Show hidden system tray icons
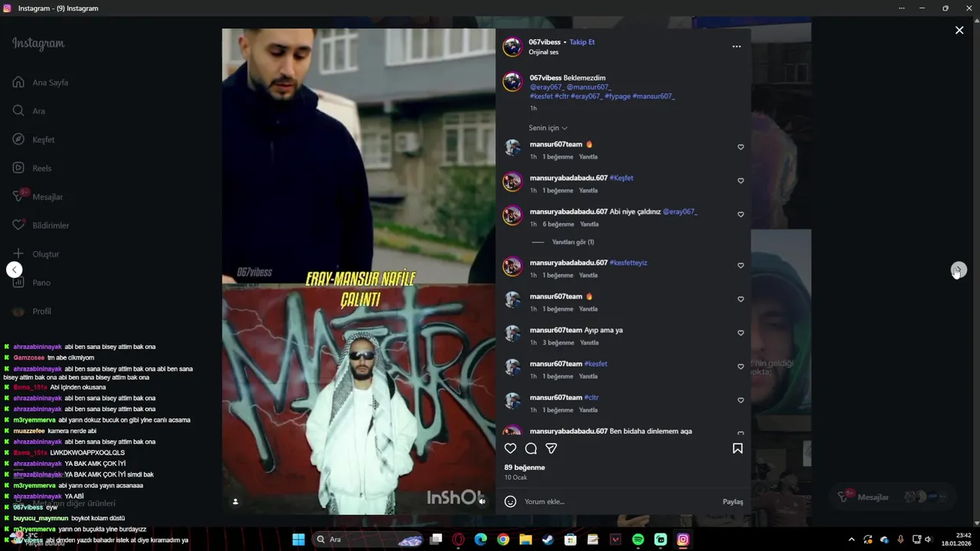 coord(851,540)
